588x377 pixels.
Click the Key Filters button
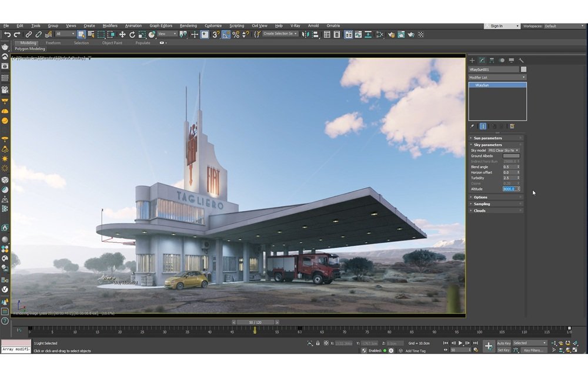click(534, 350)
